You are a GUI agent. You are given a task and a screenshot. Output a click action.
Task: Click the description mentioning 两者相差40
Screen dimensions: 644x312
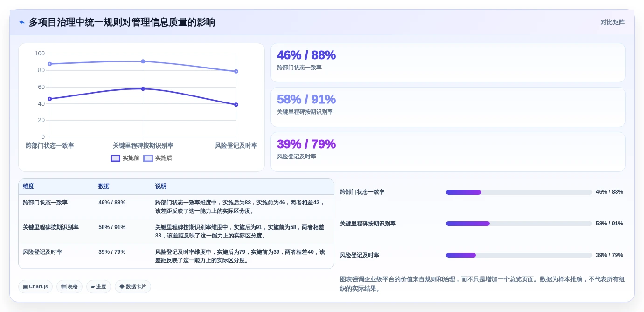(240, 256)
